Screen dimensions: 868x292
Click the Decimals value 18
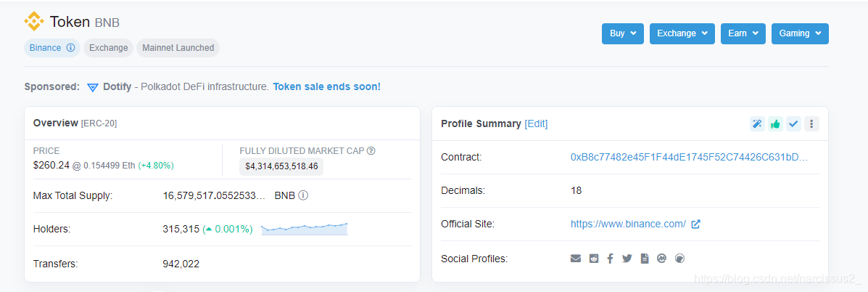click(576, 190)
